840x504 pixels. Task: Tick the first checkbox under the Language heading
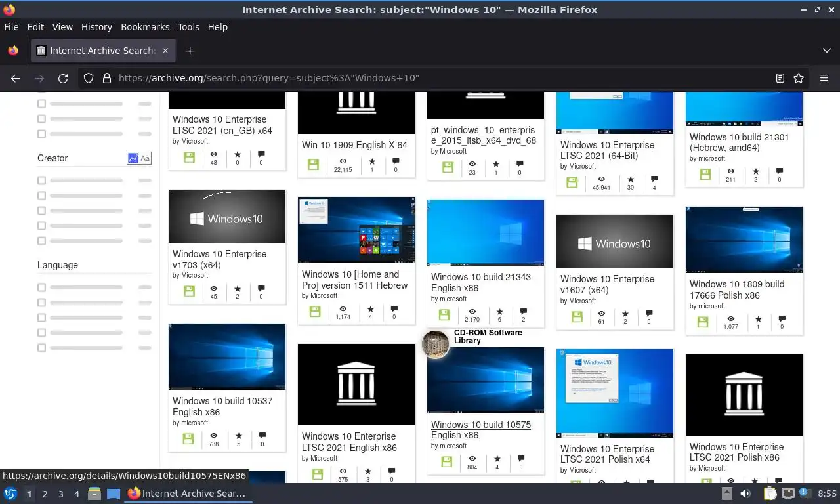coord(41,287)
